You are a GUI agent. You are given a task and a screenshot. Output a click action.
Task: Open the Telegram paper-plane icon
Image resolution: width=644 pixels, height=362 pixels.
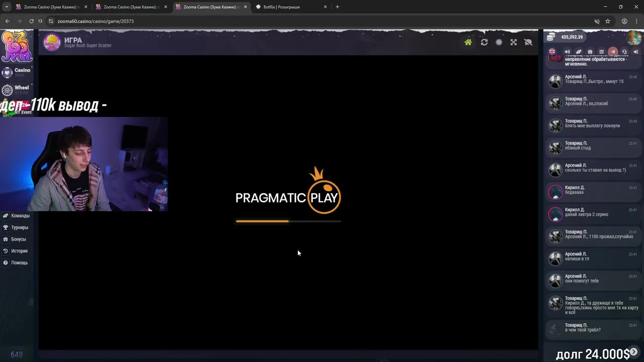[x=613, y=51]
